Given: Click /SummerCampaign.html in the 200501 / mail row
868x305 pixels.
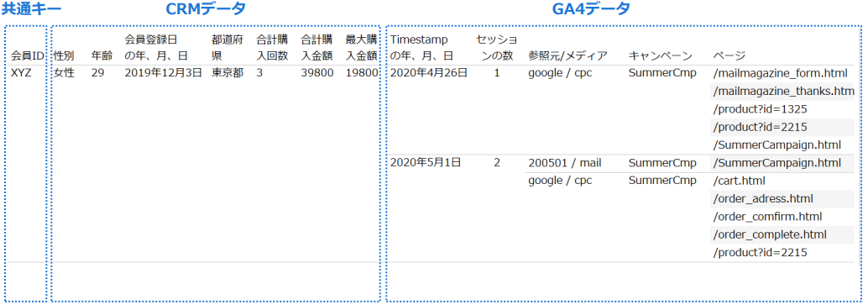Looking at the screenshot, I should click(x=777, y=163).
